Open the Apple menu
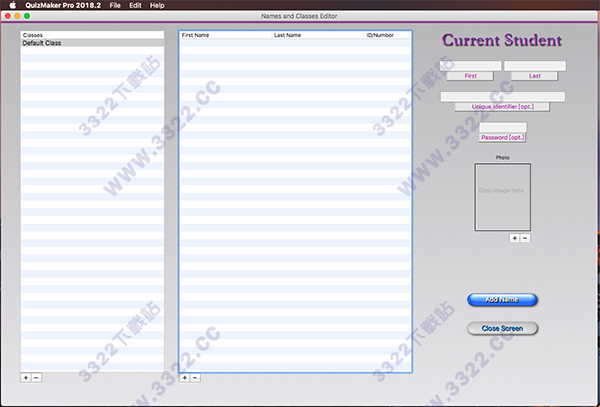The image size is (600, 407). (x=12, y=5)
